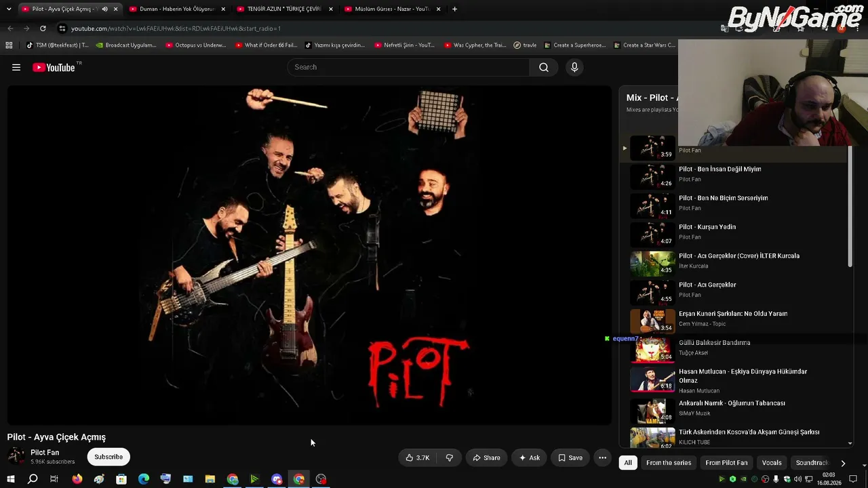This screenshot has height=488, width=868.
Task: Mute the Pilot tab audio icon
Action: tap(104, 9)
